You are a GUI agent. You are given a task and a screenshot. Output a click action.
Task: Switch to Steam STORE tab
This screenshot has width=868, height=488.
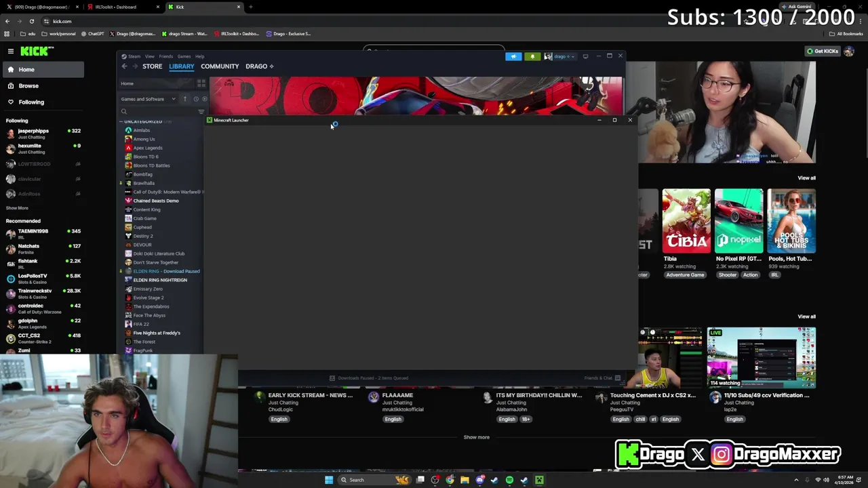pos(152,66)
